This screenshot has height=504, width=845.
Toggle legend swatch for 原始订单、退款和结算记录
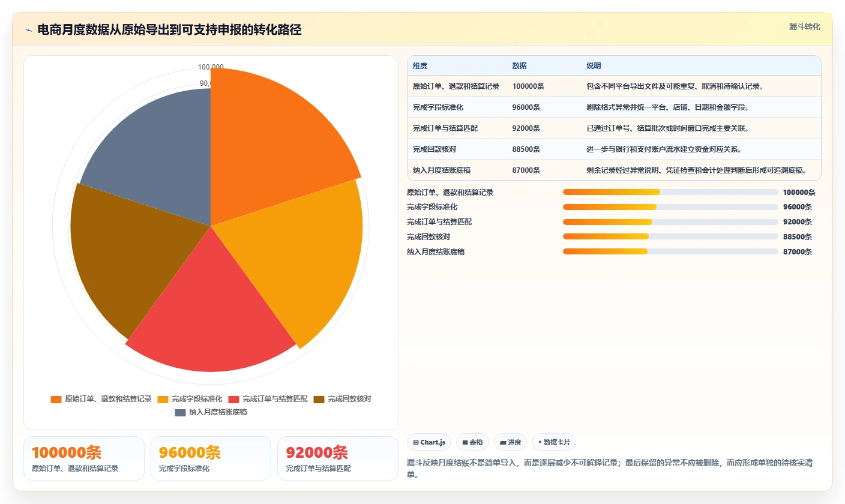tap(56, 399)
